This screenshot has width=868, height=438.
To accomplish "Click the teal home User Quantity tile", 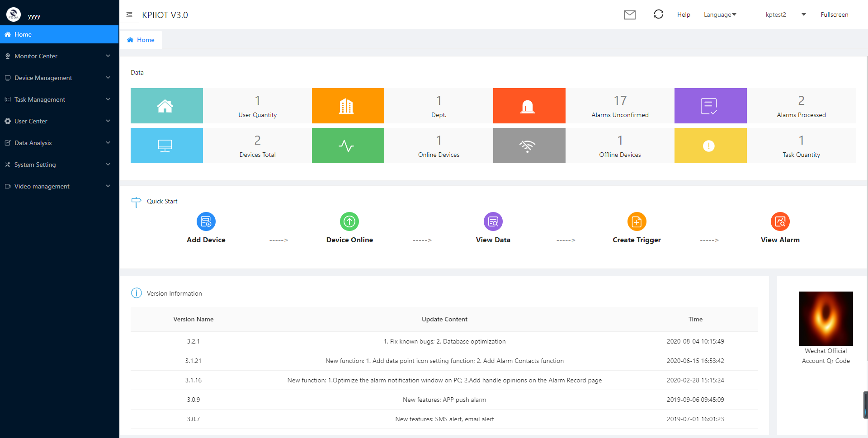I will click(167, 106).
